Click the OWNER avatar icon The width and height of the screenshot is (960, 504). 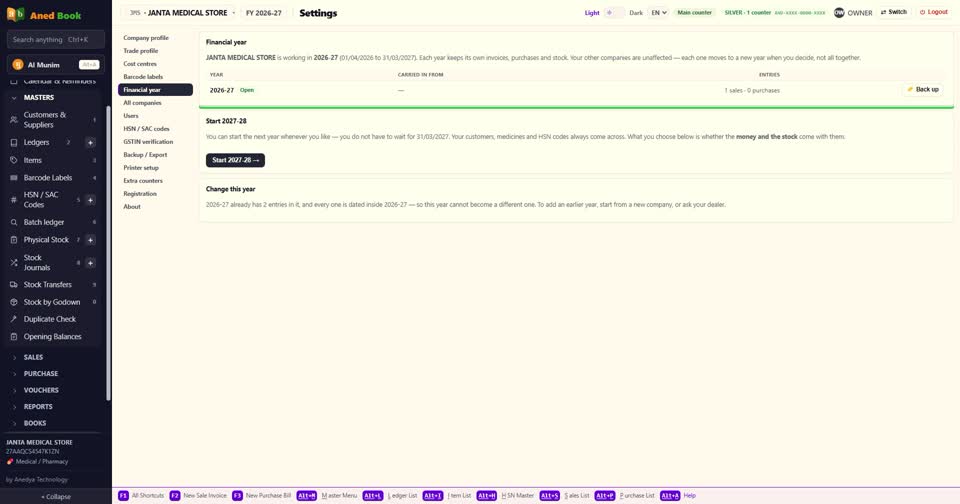(x=839, y=12)
